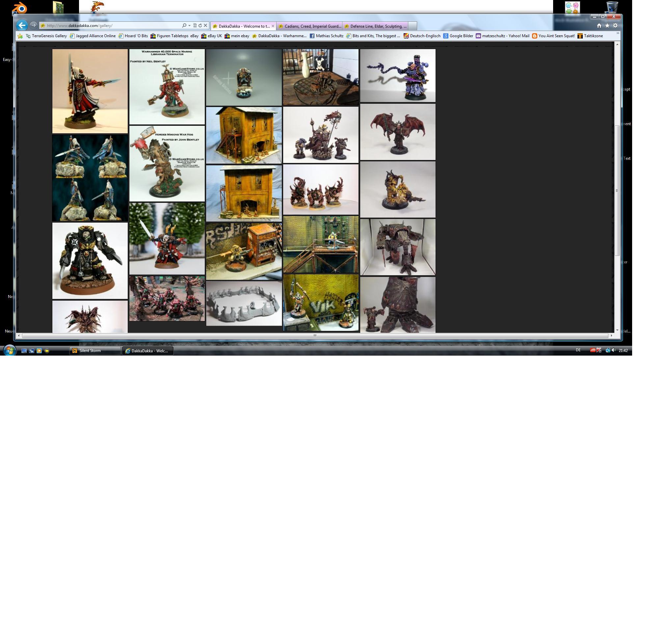Open the DakkaDakka Internet Explorer taskbar button
The image size is (669, 644).
(x=148, y=351)
